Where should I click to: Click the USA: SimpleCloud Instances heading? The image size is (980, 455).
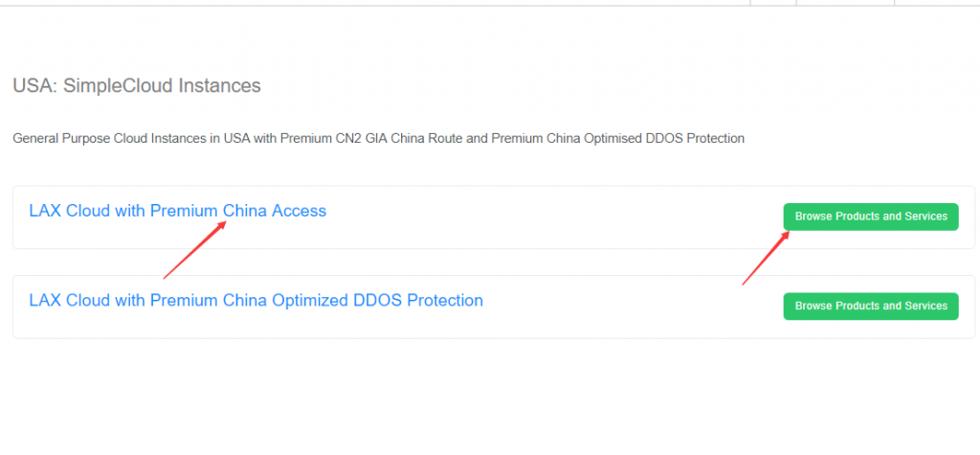click(136, 86)
